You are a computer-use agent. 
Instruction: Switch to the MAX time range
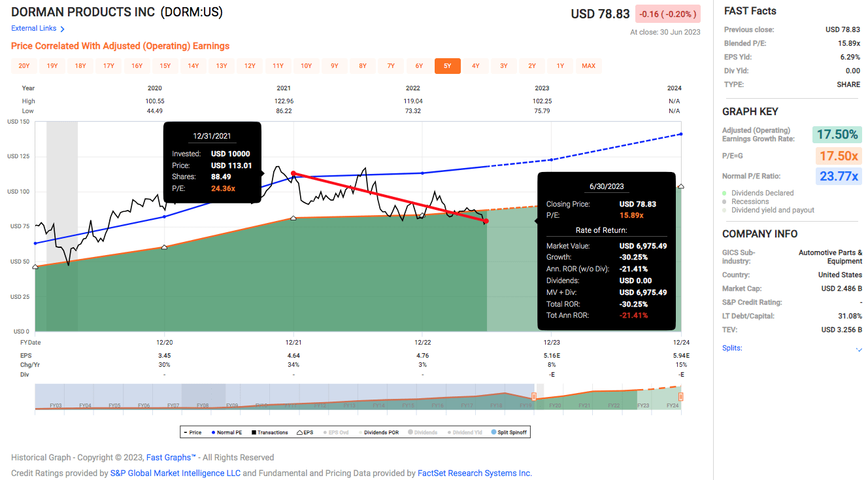pyautogui.click(x=588, y=66)
